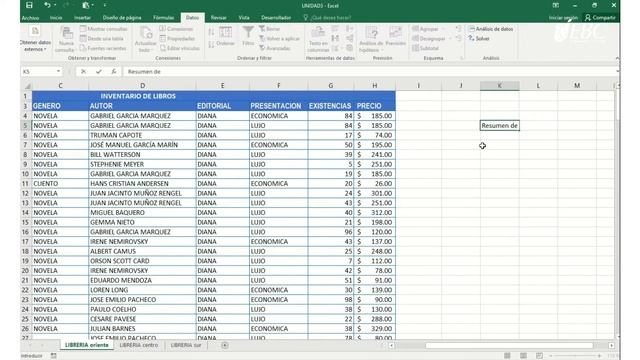The image size is (640, 360).
Task: Click the Save icon in the title bar
Action: point(29,5)
